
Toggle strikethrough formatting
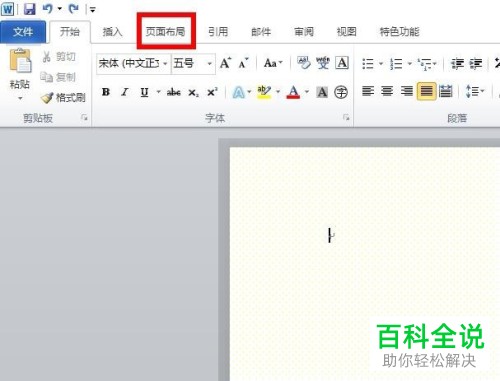[174, 92]
